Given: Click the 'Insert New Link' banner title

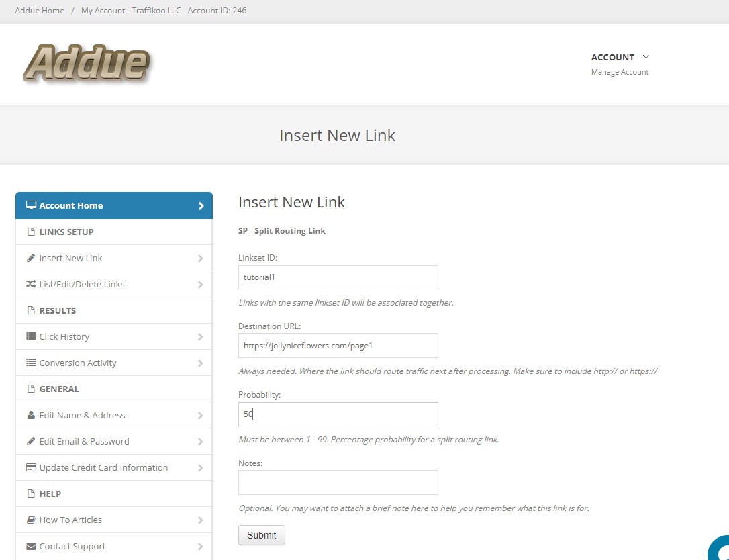Looking at the screenshot, I should tap(337, 136).
